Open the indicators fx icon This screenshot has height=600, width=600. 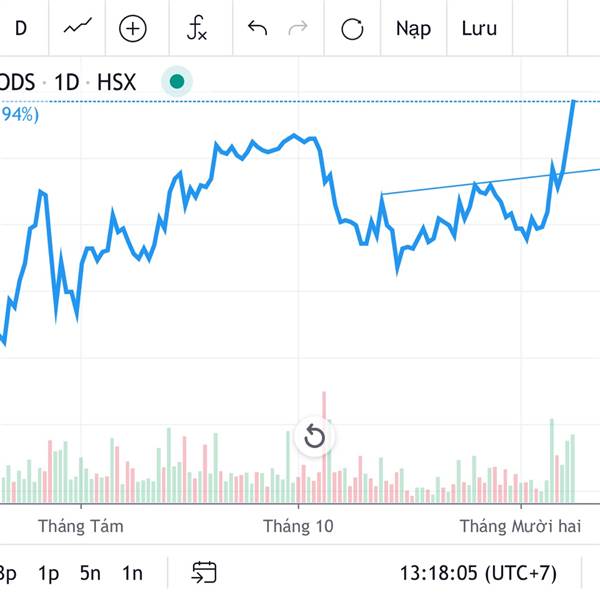click(197, 28)
